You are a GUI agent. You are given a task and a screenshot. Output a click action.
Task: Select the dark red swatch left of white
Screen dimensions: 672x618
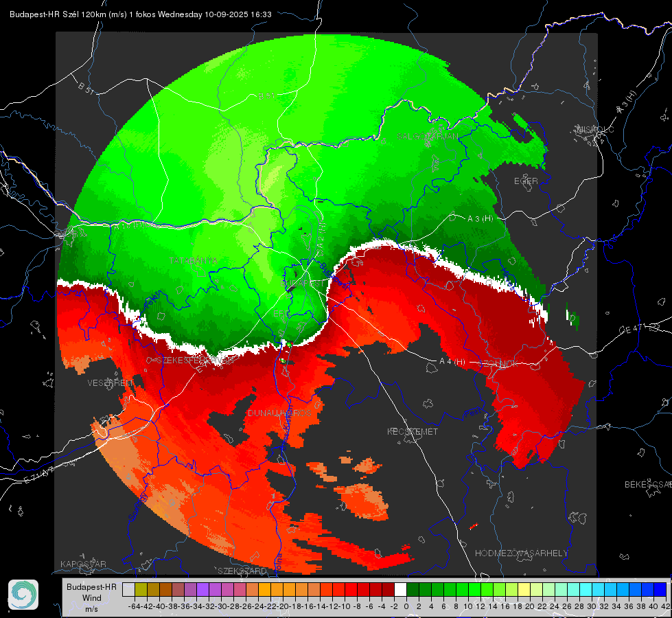pos(388,590)
